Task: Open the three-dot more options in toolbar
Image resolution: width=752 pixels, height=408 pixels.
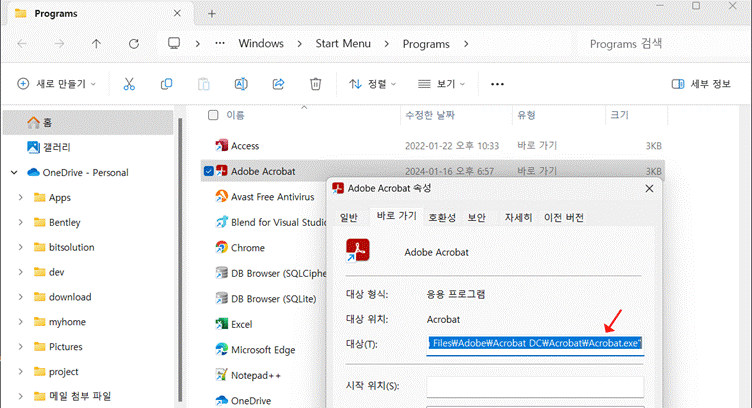Action: coord(497,84)
